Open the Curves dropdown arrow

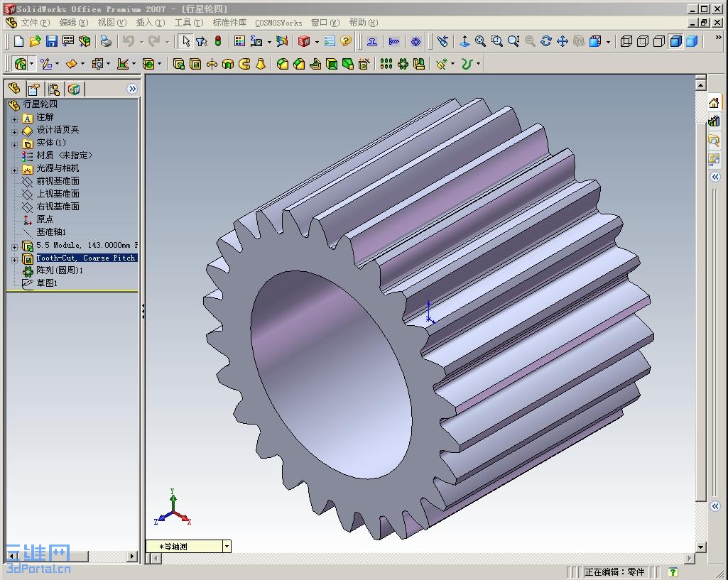pos(478,64)
